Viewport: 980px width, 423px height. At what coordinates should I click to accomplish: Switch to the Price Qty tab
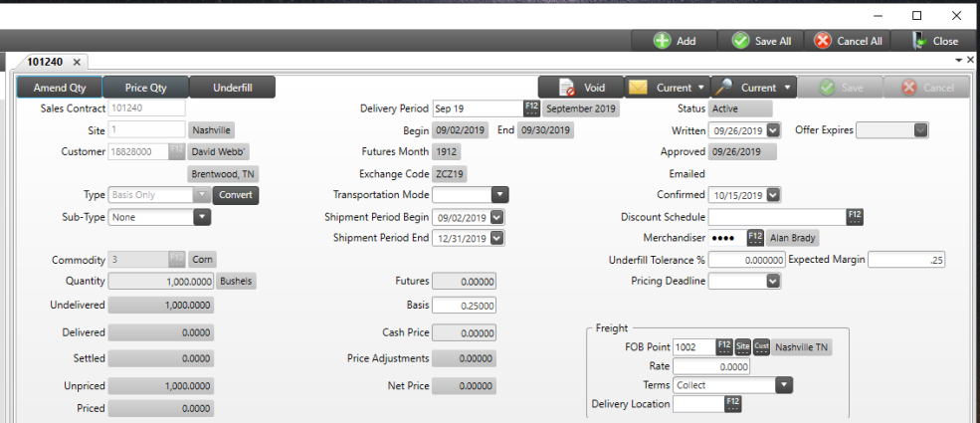click(x=145, y=88)
